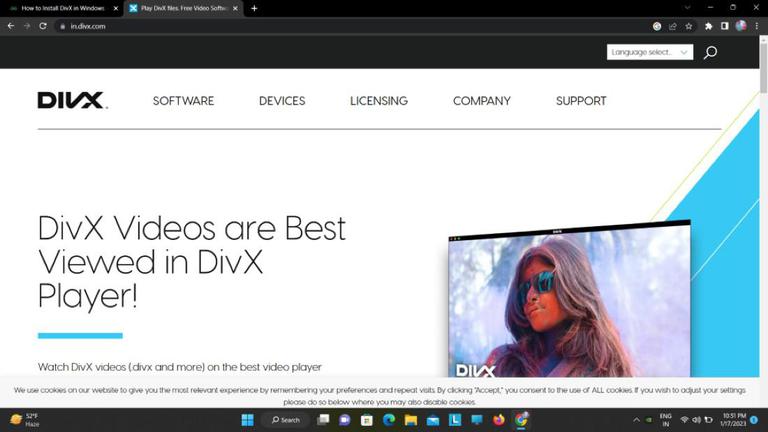Open the Chrome tab search chevron
Image resolution: width=768 pixels, height=432 pixels.
[687, 8]
